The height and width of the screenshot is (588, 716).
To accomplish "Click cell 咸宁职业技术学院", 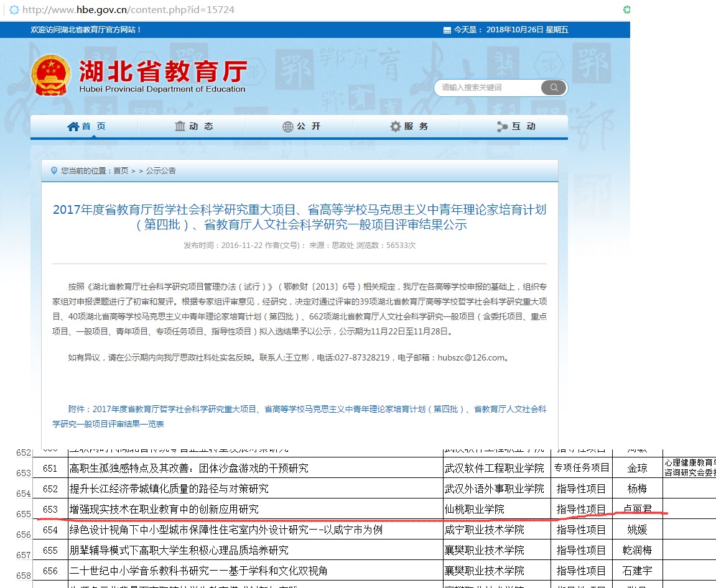I will (497, 530).
